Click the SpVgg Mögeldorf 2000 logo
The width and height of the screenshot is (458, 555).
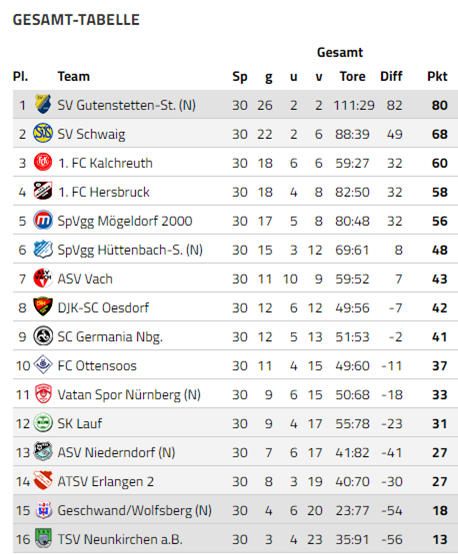pos(43,220)
